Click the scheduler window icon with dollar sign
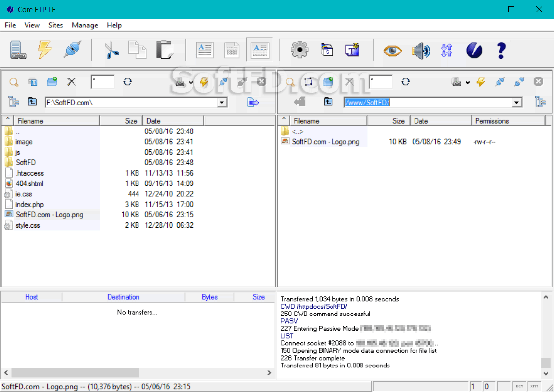 (x=327, y=50)
